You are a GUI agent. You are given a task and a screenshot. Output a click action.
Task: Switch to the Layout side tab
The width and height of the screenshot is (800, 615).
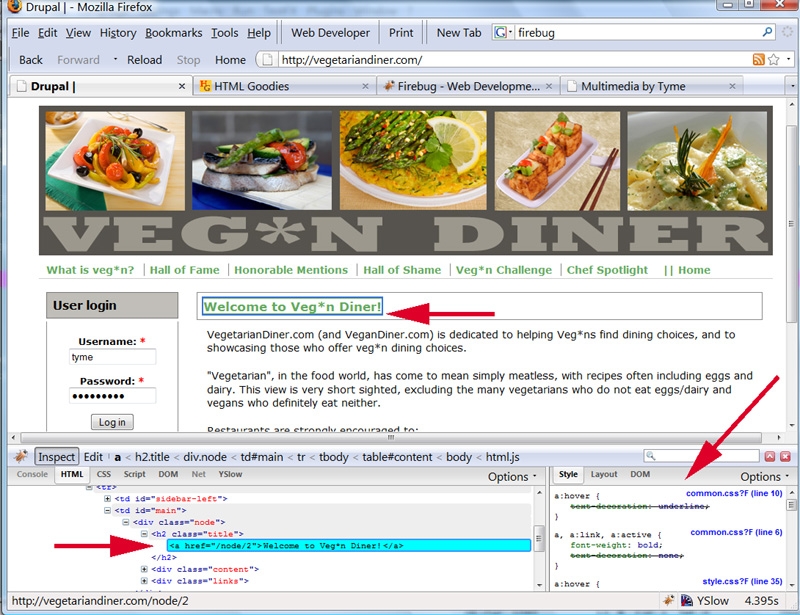pyautogui.click(x=604, y=474)
